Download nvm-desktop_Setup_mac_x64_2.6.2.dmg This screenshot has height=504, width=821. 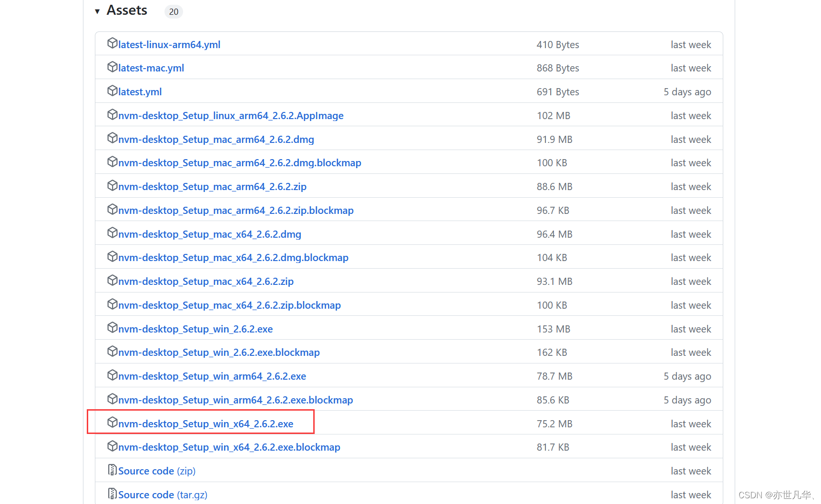210,234
